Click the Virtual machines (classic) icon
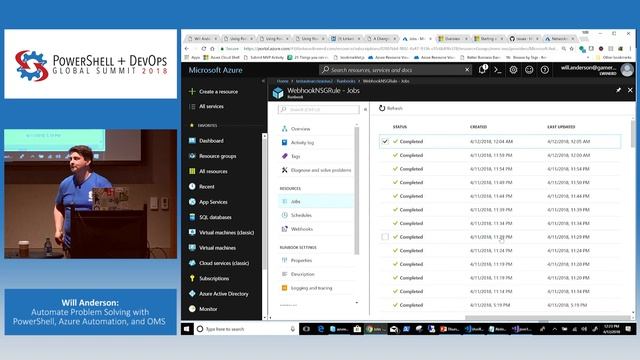Viewport: 640px width, 360px height. (192, 232)
